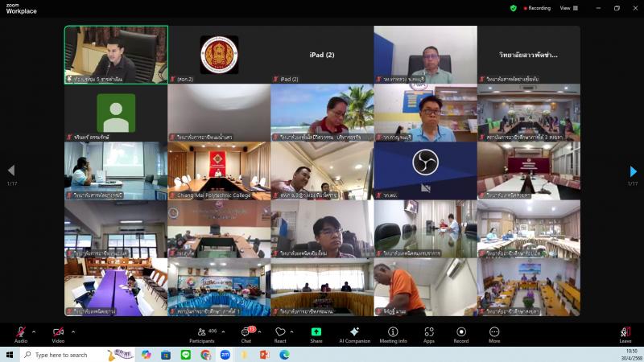644x362 pixels.
Task: Open AI Companion
Action: point(355,335)
